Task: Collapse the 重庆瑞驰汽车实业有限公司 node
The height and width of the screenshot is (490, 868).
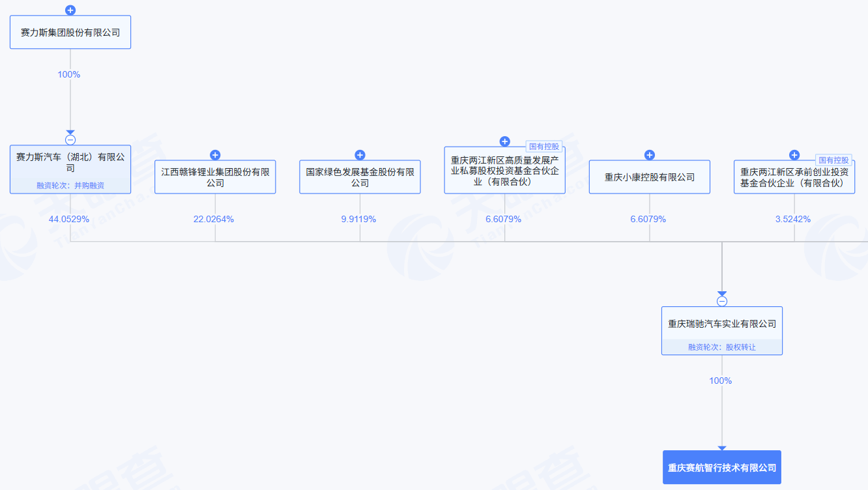Action: click(x=721, y=301)
